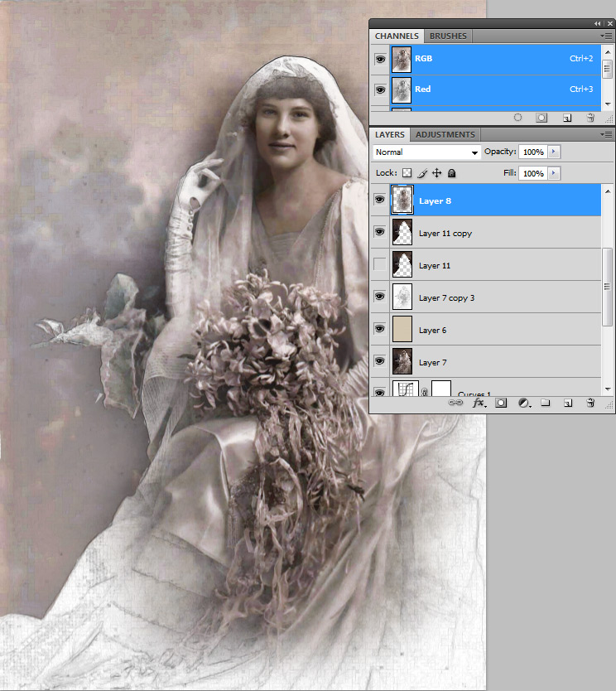
Task: Hide the RGB channel eye
Action: tap(380, 59)
